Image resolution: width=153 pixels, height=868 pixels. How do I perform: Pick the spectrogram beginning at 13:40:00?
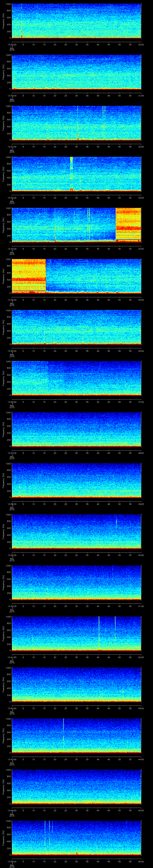tap(76, 583)
